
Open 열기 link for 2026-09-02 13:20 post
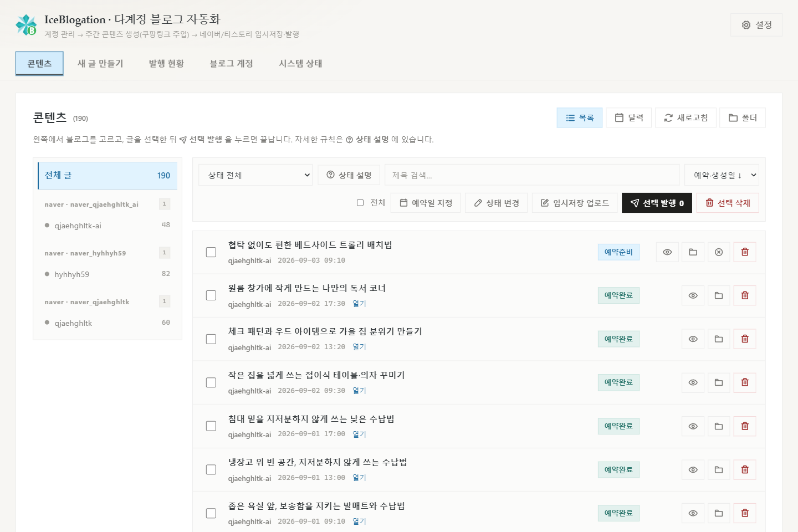coord(359,347)
